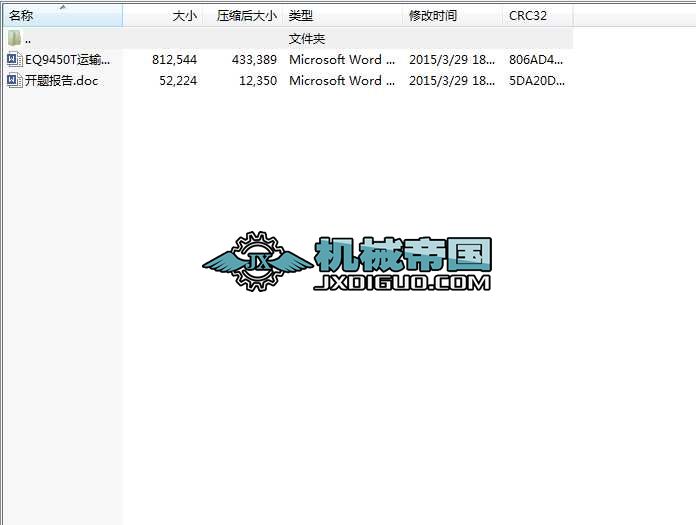Click the sort arrow above 名称
Viewport: 696px width, 525px height.
tap(63, 7)
